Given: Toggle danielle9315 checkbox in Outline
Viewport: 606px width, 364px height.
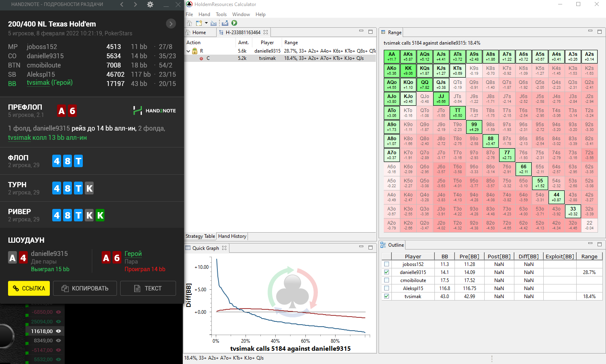Looking at the screenshot, I should (x=387, y=272).
